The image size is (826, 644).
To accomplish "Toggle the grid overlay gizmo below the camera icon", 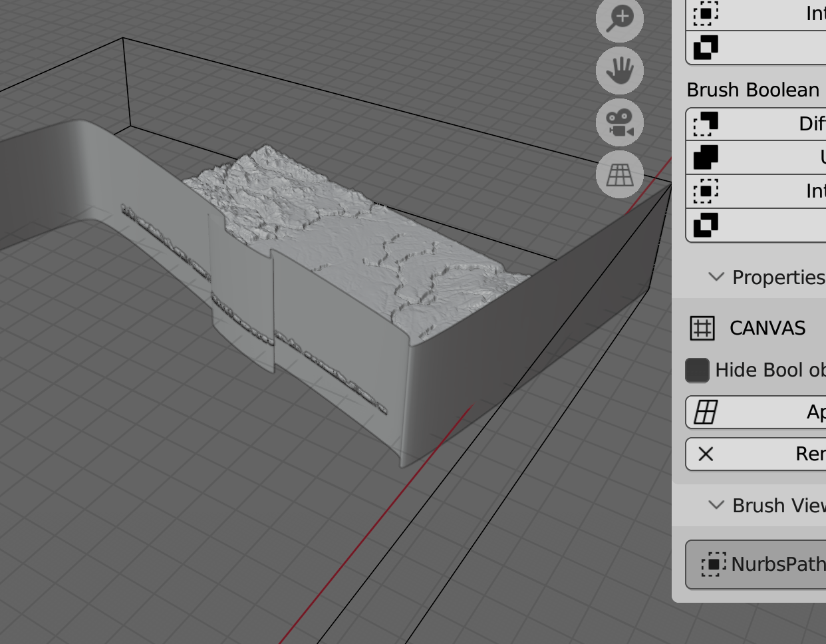I will [619, 174].
